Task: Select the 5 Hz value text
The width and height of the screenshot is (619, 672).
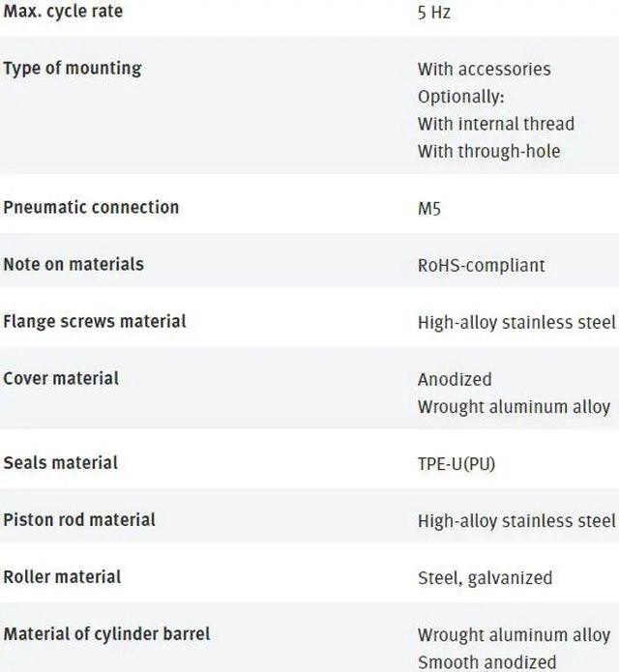Action: (434, 13)
